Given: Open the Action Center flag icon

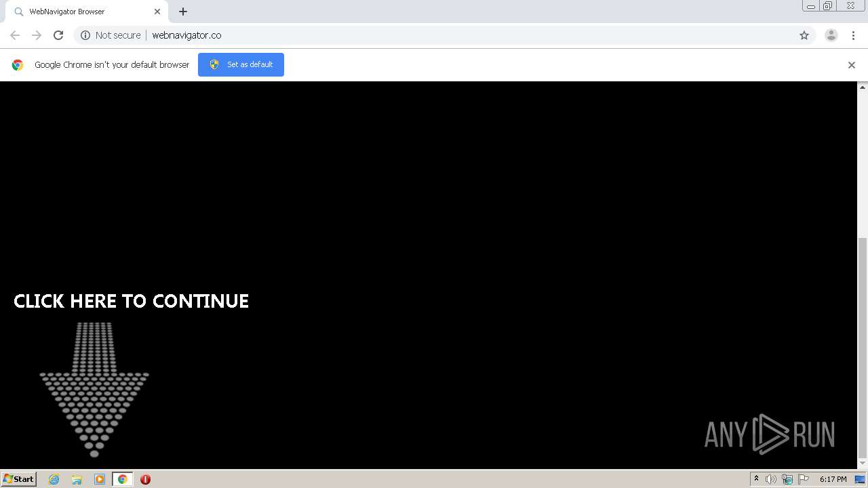Looking at the screenshot, I should [804, 479].
